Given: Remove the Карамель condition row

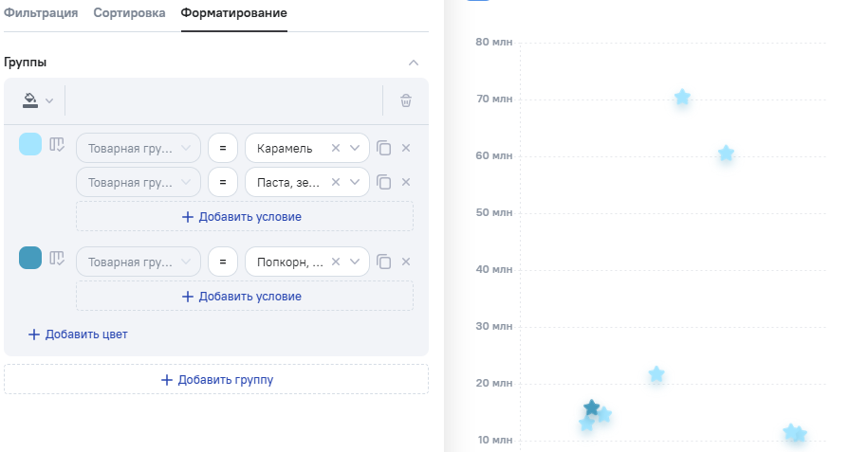Looking at the screenshot, I should click(x=406, y=148).
